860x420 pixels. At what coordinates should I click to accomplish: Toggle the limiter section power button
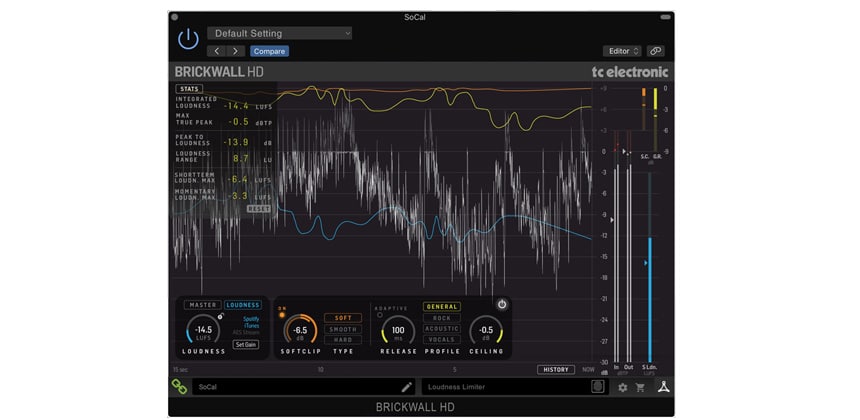pos(501,304)
